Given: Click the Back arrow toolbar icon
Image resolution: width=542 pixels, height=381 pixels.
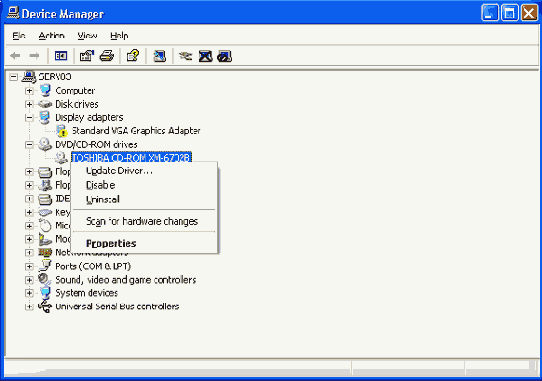Looking at the screenshot, I should tap(15, 56).
